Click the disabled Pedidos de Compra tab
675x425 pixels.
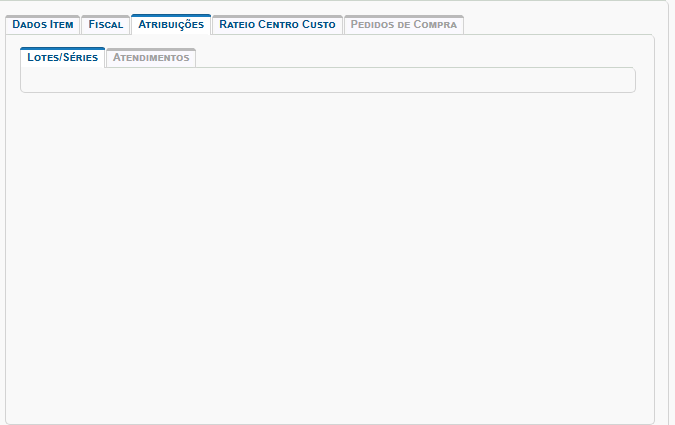[404, 24]
